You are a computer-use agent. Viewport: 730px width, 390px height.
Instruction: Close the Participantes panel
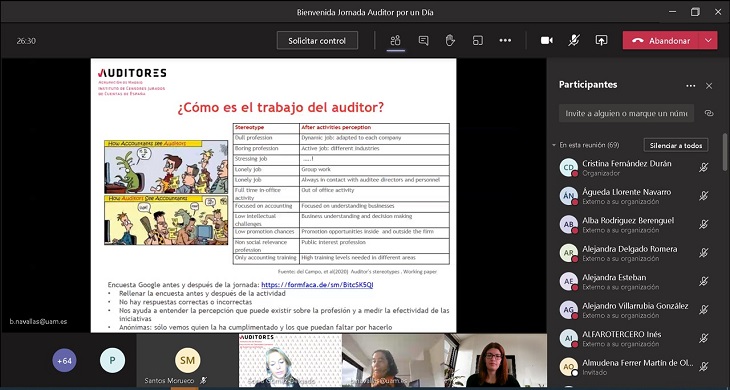pyautogui.click(x=709, y=86)
